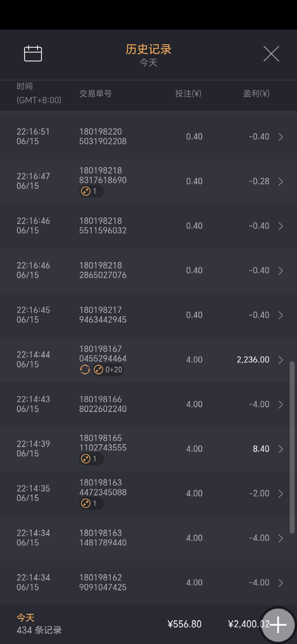Select the 22:16:45 record with order 9463442945
Image resolution: width=297 pixels, height=644 pixels.
103,315
